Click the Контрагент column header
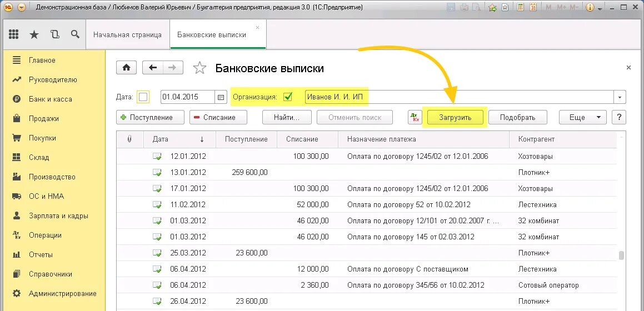The image size is (644, 311). [563, 139]
